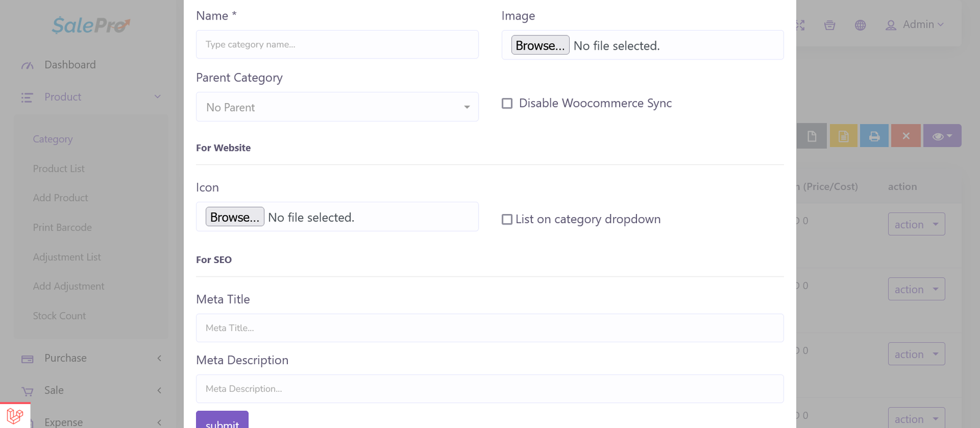
Task: Open Product List in sidebar
Action: (59, 169)
